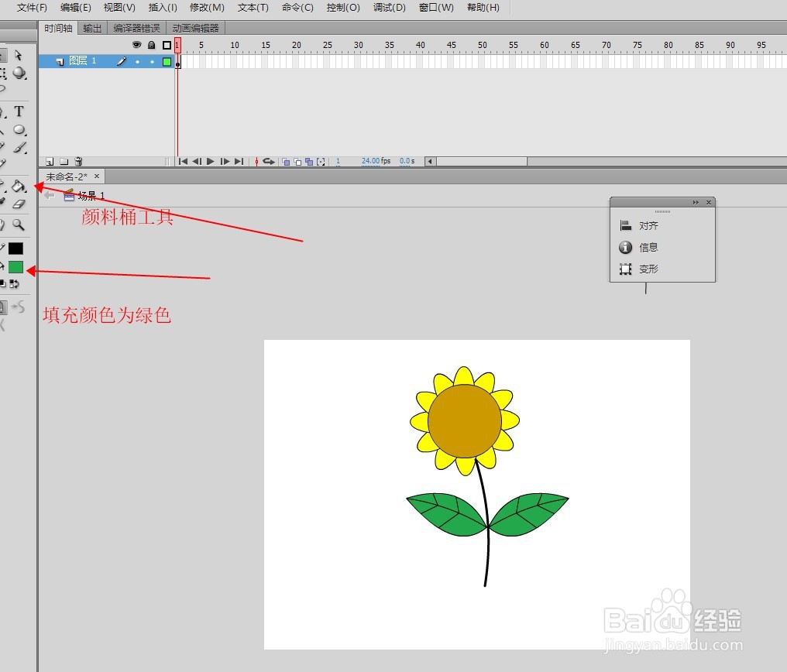Select the Paint Bucket tool
Screen dimensions: 787x672
(19, 187)
